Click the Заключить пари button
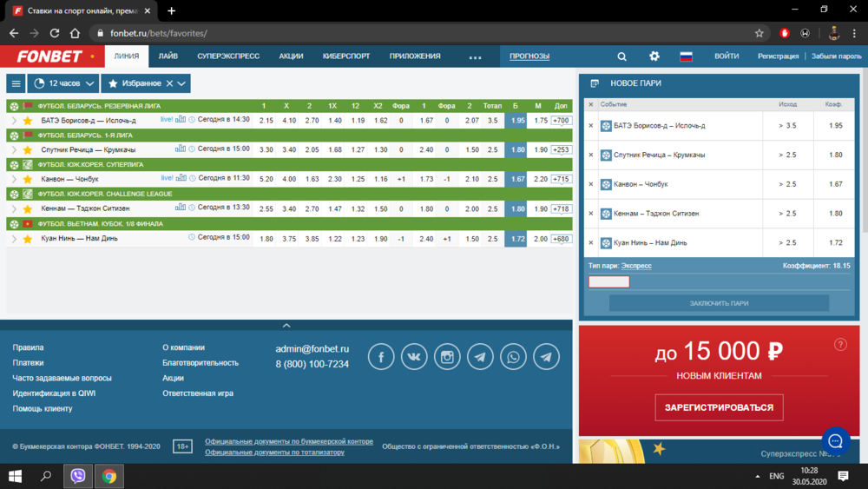Screen dimensions: 868x489 tap(719, 303)
